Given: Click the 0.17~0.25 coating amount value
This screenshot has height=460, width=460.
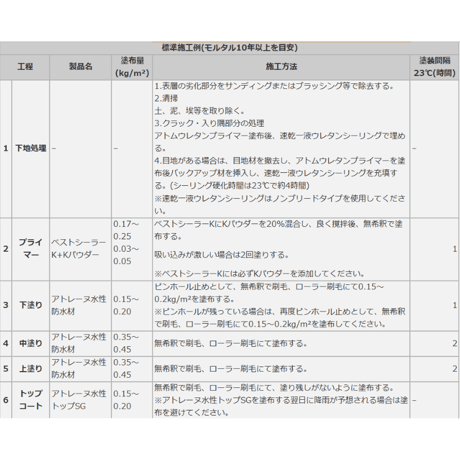Looking at the screenshot, I should click(126, 230).
